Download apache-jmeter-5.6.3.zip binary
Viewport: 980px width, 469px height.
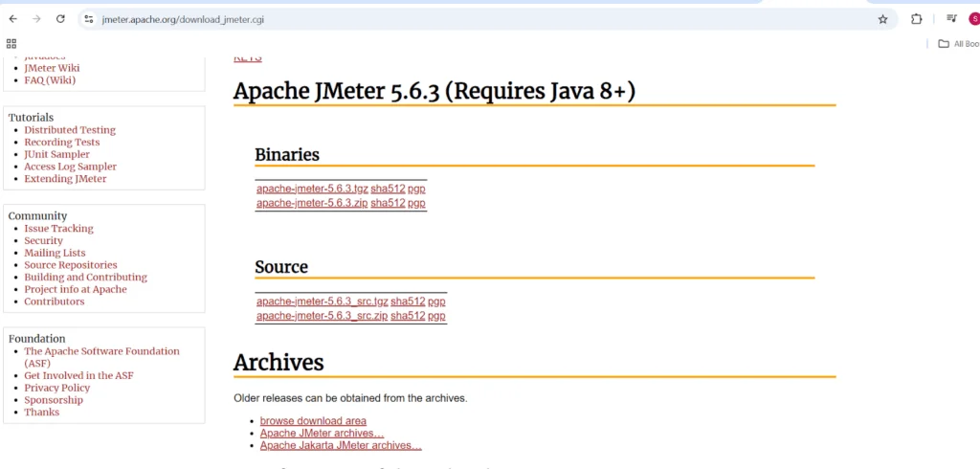pyautogui.click(x=312, y=203)
